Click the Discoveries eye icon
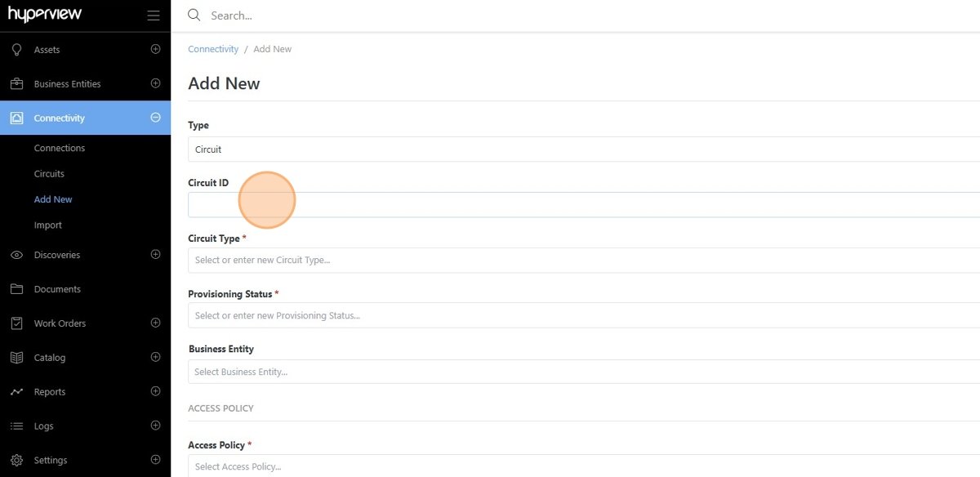 (16, 255)
